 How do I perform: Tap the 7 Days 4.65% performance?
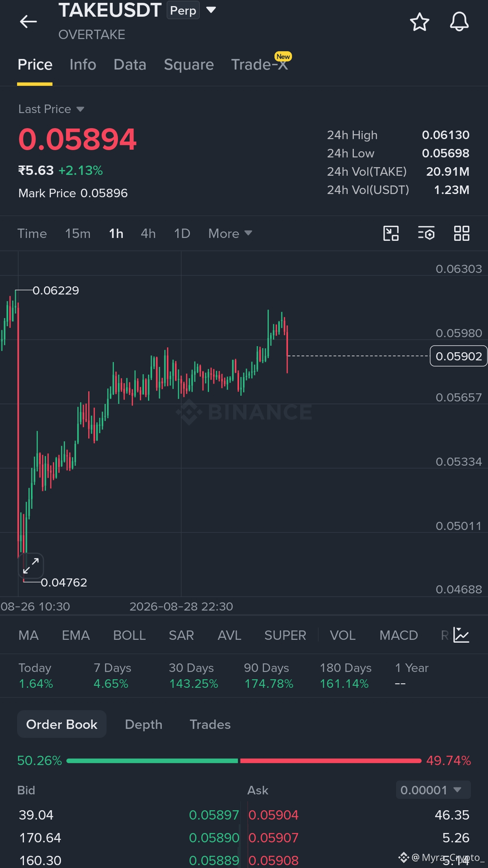pyautogui.click(x=112, y=676)
